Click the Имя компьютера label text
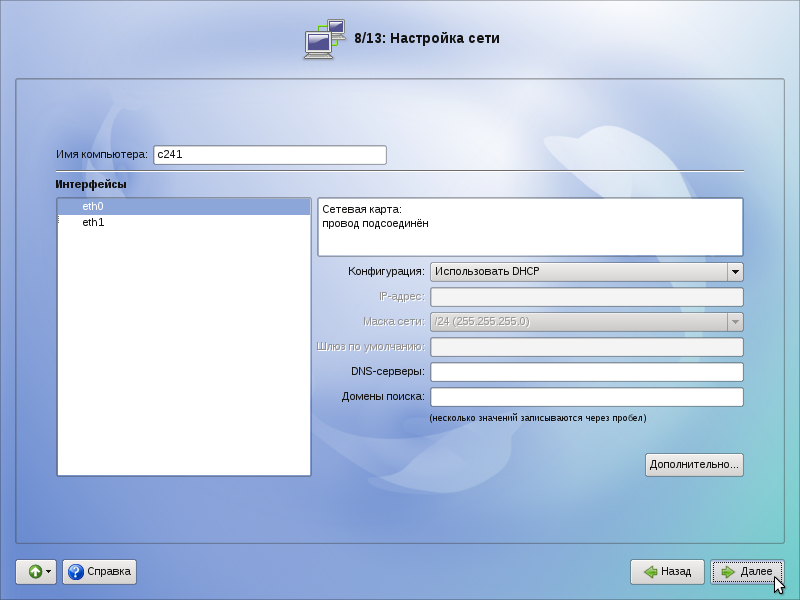The image size is (800, 600). (x=101, y=155)
